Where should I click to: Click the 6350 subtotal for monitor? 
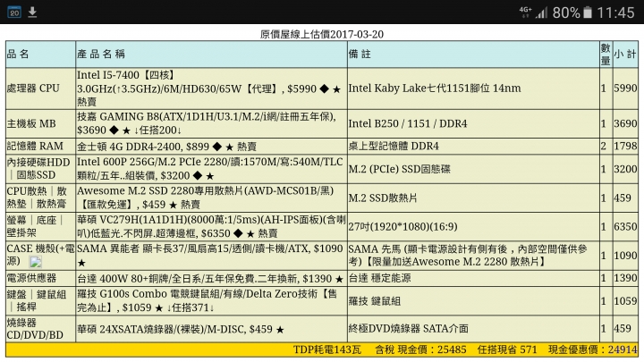(x=625, y=226)
